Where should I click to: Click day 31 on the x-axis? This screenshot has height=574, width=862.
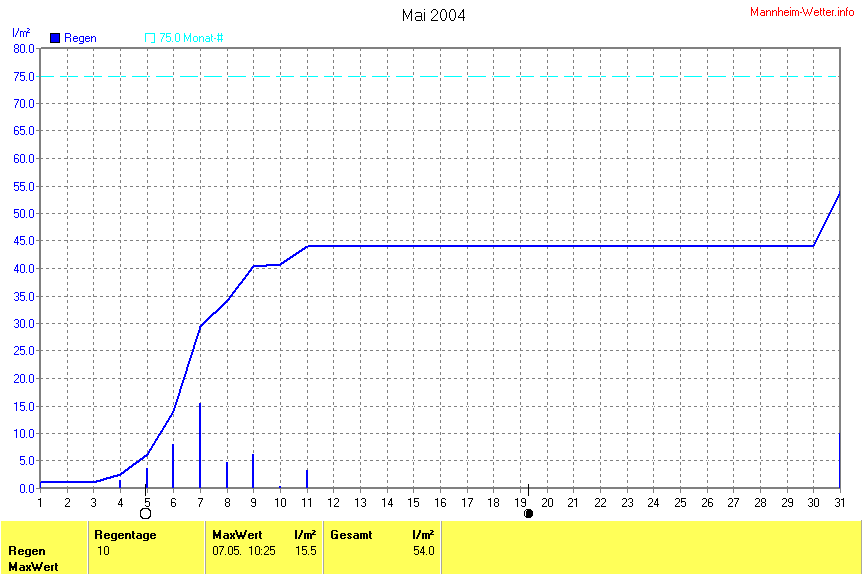click(x=839, y=501)
